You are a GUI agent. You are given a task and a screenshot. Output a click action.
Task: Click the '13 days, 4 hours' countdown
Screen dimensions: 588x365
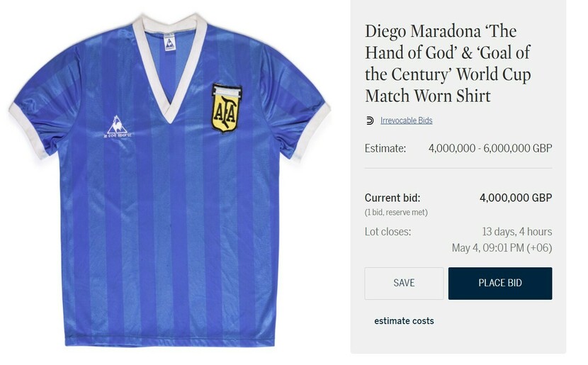[516, 232]
